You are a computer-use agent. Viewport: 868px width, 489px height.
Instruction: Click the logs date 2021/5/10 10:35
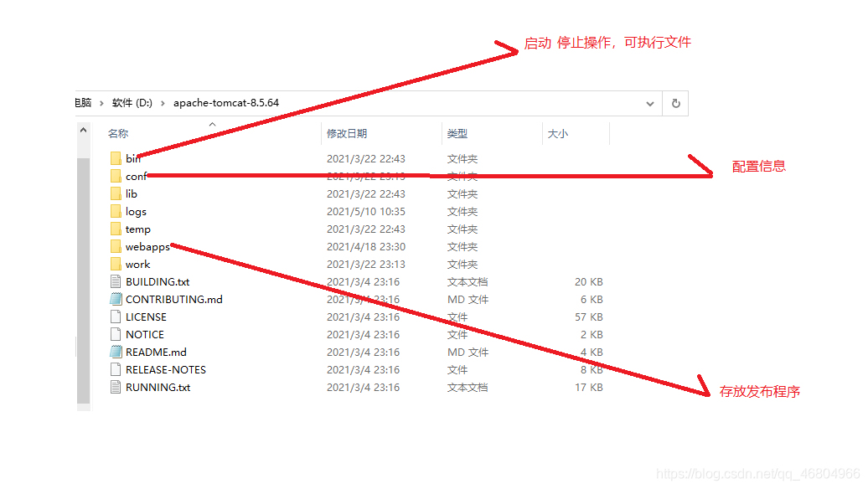pyautogui.click(x=366, y=212)
